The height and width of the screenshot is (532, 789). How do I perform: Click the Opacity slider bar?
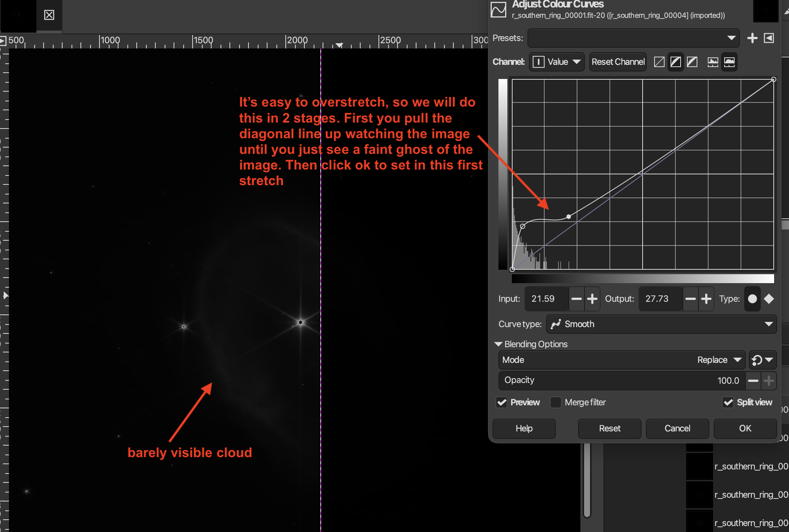pos(621,380)
